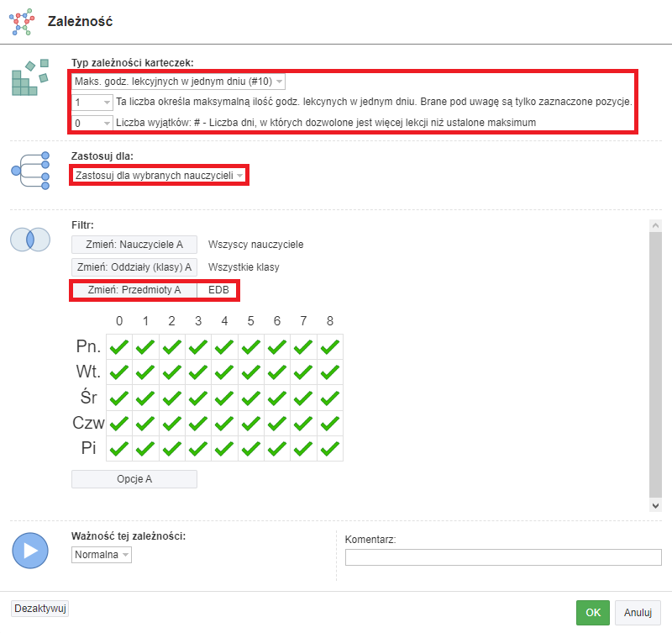The height and width of the screenshot is (633, 672).
Task: Click Zmień: Nauczyciele A button
Action: [134, 245]
